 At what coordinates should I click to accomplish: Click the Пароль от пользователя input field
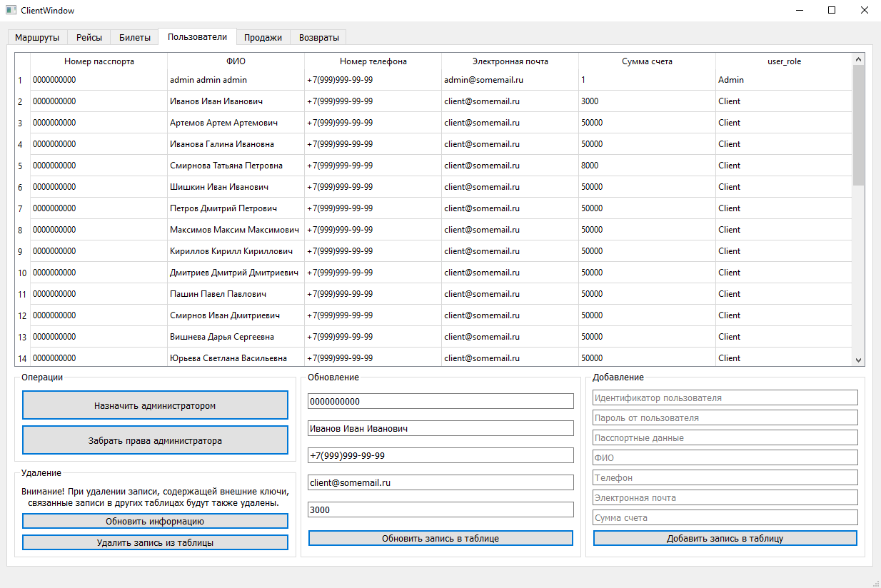(x=725, y=417)
